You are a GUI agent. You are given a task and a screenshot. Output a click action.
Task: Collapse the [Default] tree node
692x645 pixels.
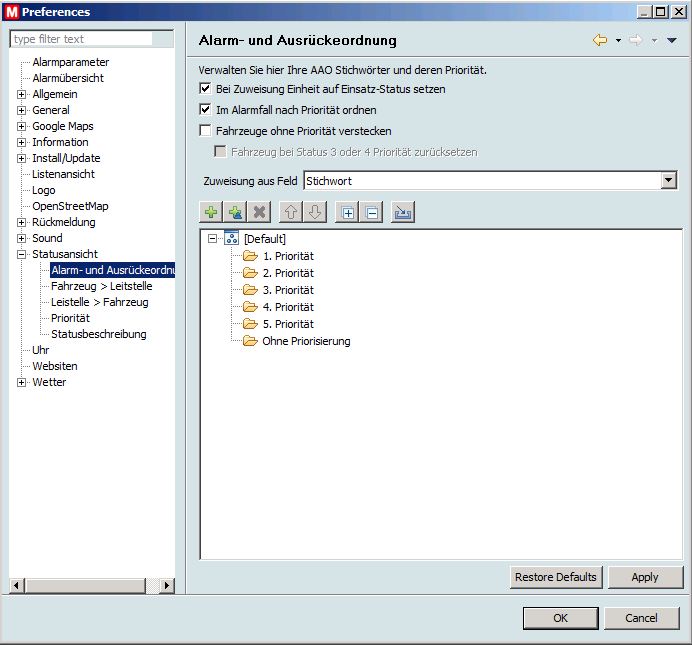212,239
